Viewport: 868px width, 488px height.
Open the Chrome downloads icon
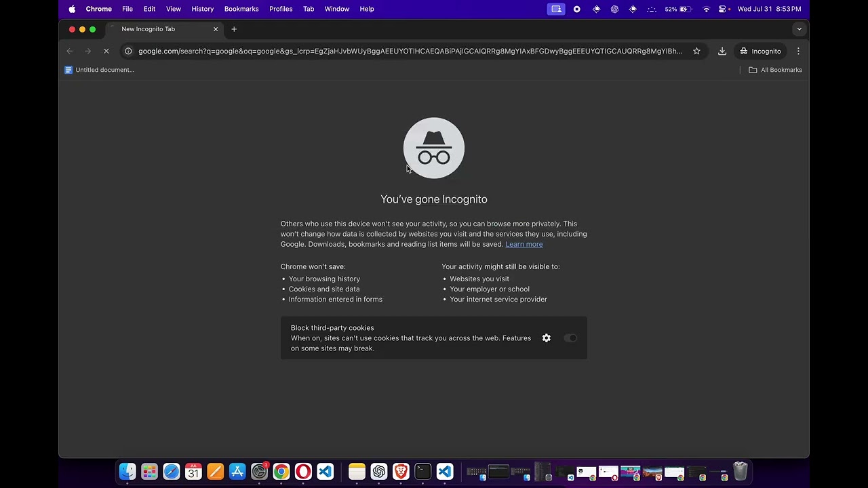click(x=722, y=51)
